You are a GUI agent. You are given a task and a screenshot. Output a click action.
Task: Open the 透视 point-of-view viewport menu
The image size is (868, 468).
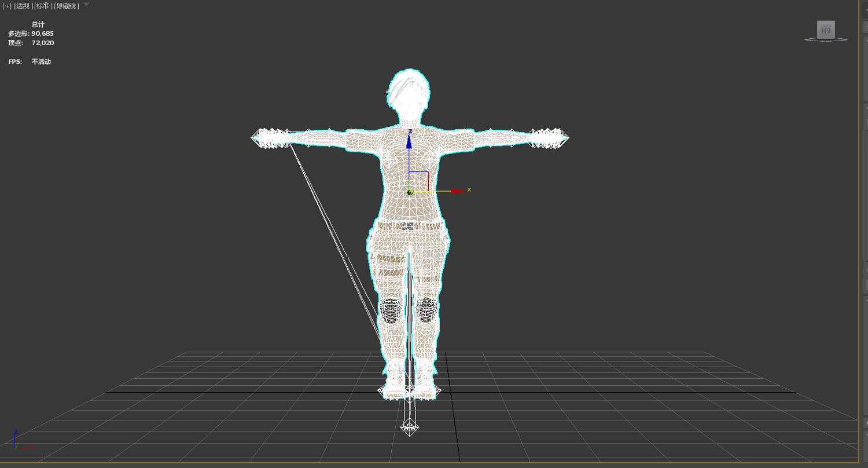tap(23, 6)
